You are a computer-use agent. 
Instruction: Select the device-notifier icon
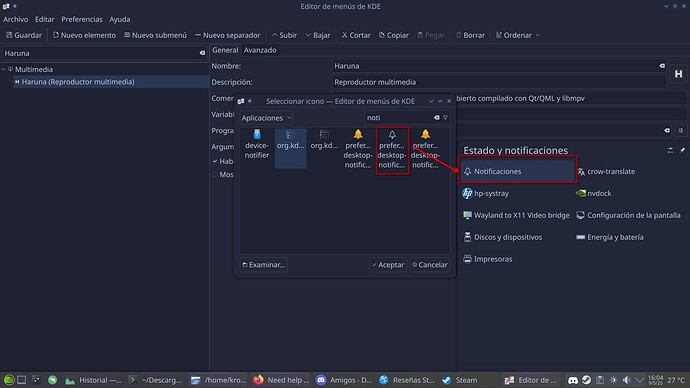tap(257, 144)
